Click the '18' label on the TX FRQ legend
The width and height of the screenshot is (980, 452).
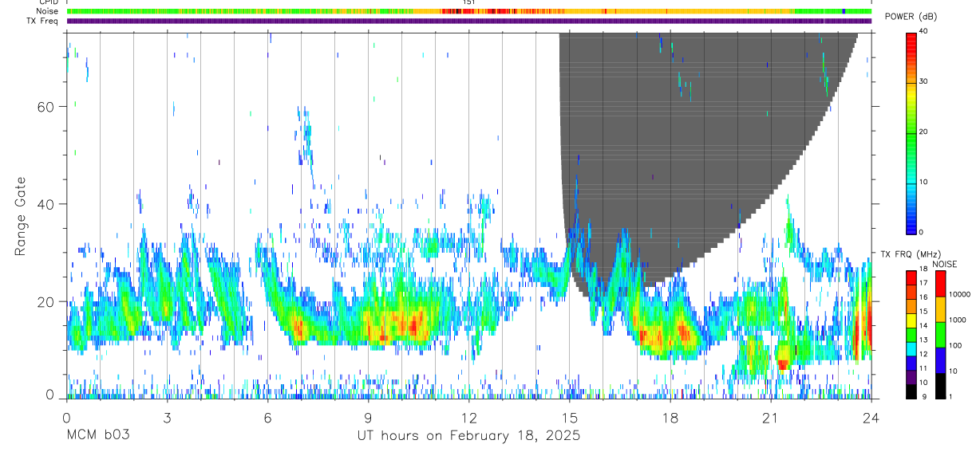tap(923, 269)
